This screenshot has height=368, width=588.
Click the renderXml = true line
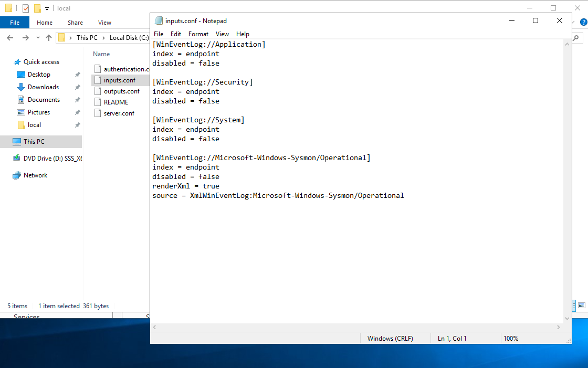pos(186,186)
